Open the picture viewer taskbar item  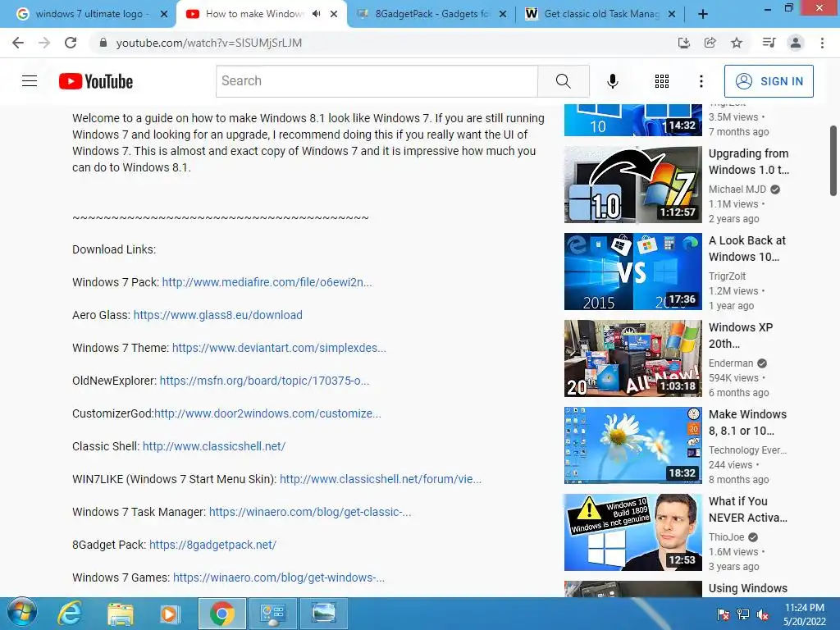[324, 614]
